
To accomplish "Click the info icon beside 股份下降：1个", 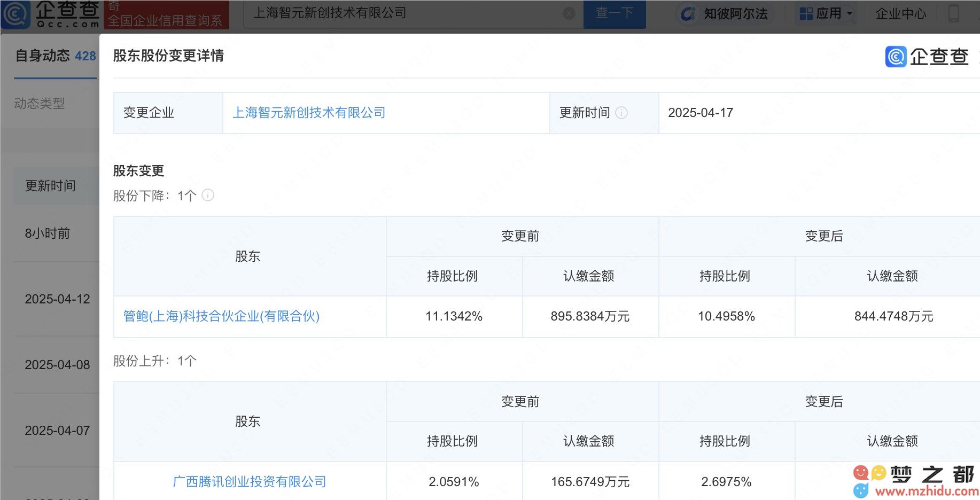I will tap(208, 196).
